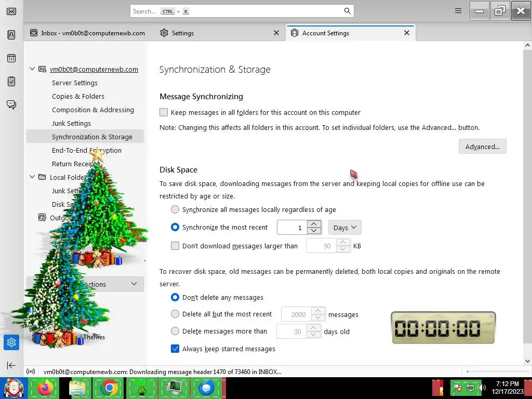Screen dimensions: 532x399
Task: Click the network tray icon
Action: click(470, 388)
